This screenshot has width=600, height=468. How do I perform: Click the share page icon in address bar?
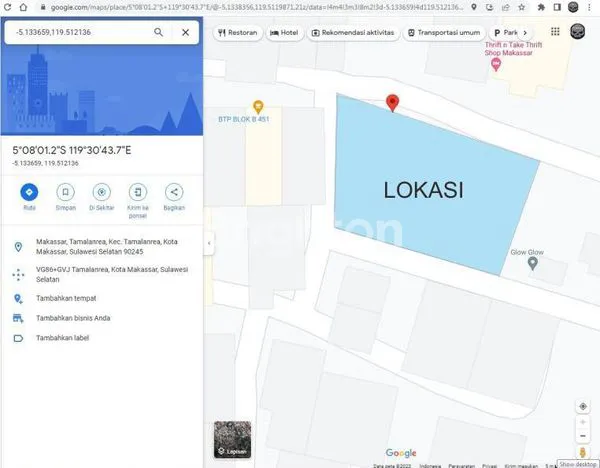(x=505, y=7)
